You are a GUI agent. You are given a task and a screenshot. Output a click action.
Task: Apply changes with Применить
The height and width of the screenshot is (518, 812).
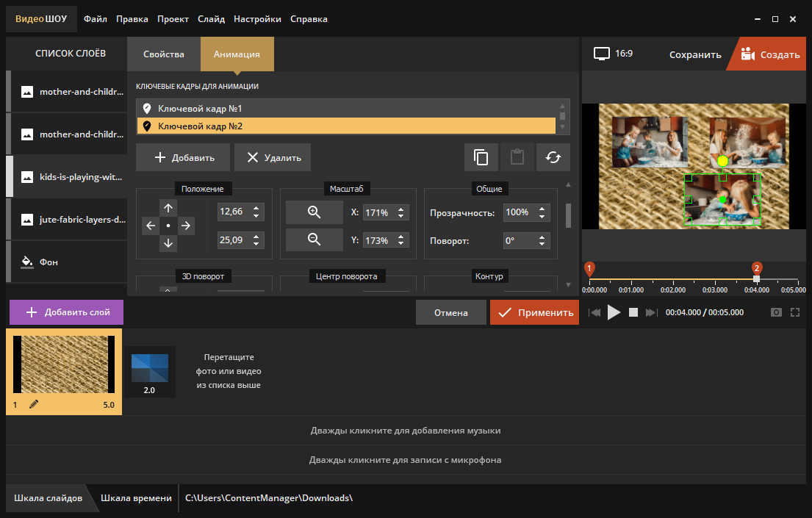534,312
